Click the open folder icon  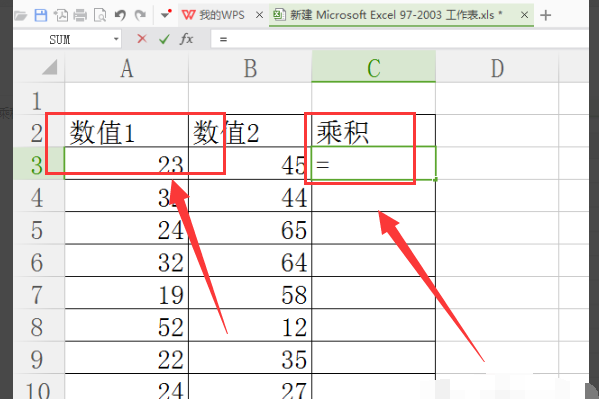pos(20,16)
